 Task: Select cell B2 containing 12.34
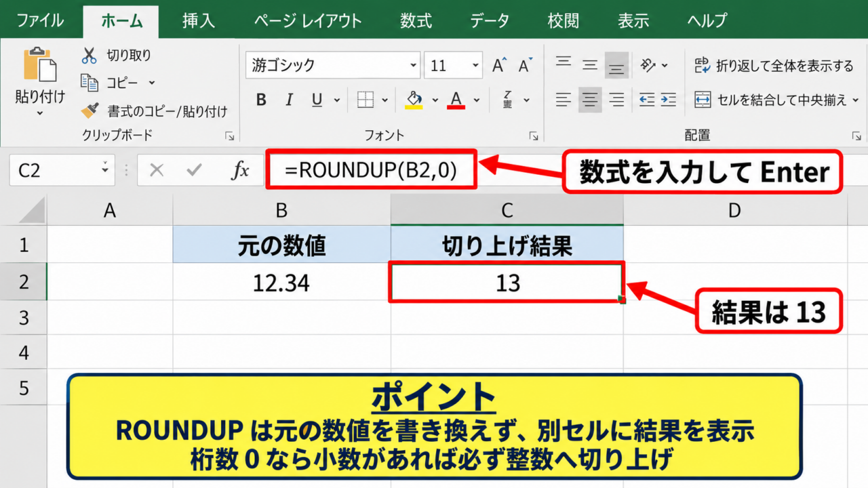tap(281, 282)
